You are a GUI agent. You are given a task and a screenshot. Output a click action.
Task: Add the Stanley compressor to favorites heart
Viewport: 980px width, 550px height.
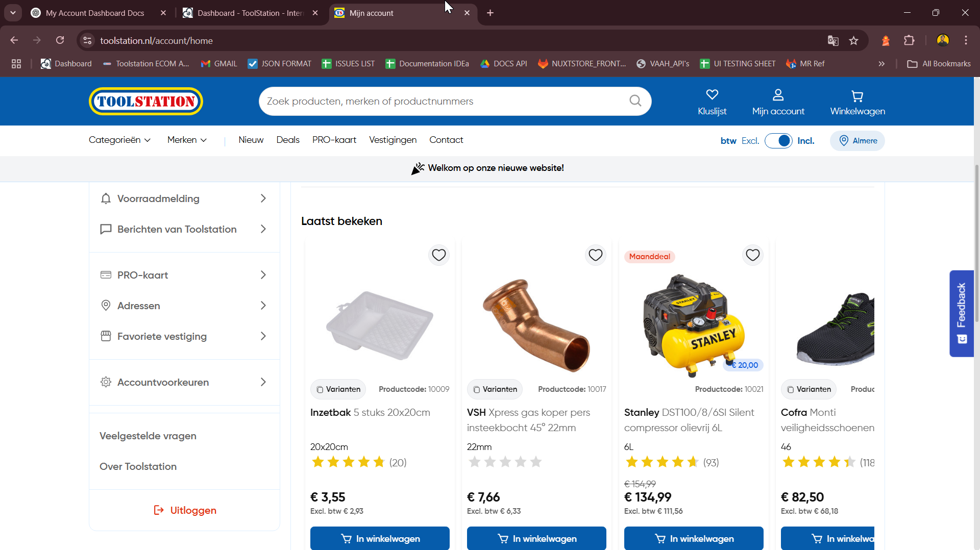(x=752, y=255)
